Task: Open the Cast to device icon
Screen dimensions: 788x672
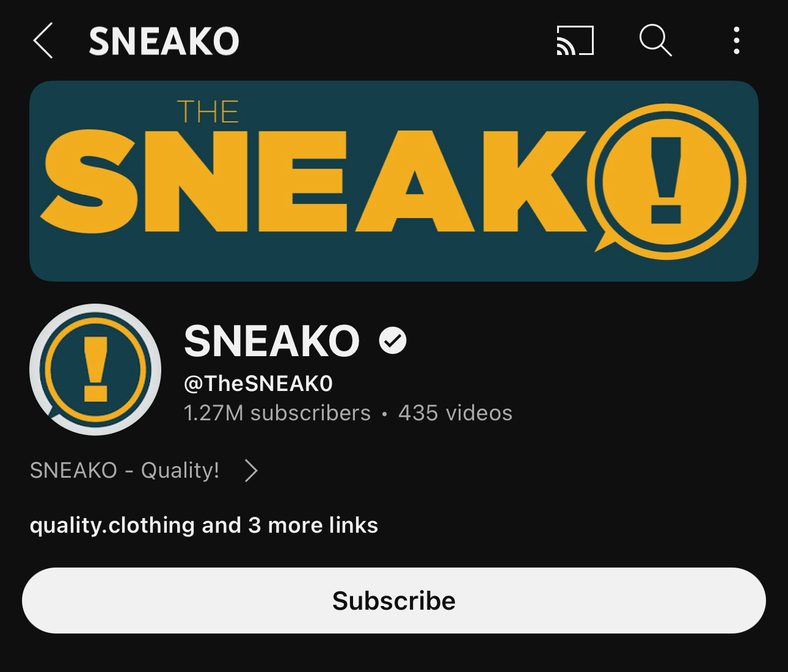Action: [575, 40]
